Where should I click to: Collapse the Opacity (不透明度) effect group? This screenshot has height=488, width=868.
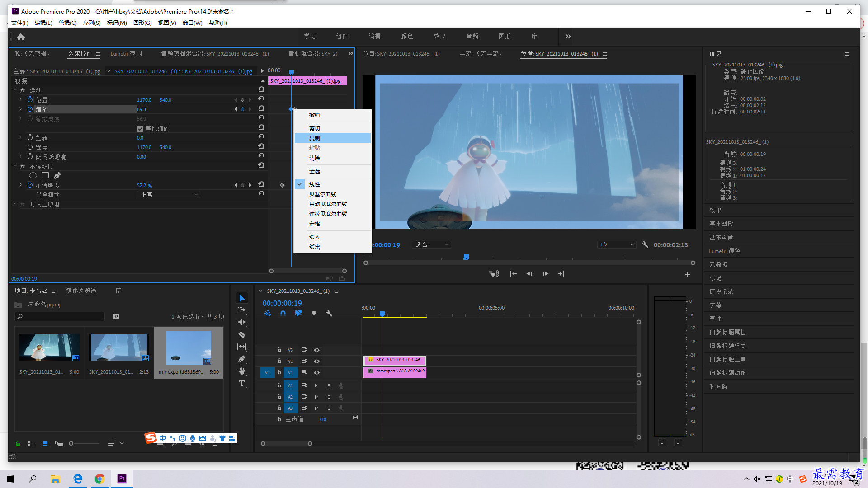click(15, 166)
